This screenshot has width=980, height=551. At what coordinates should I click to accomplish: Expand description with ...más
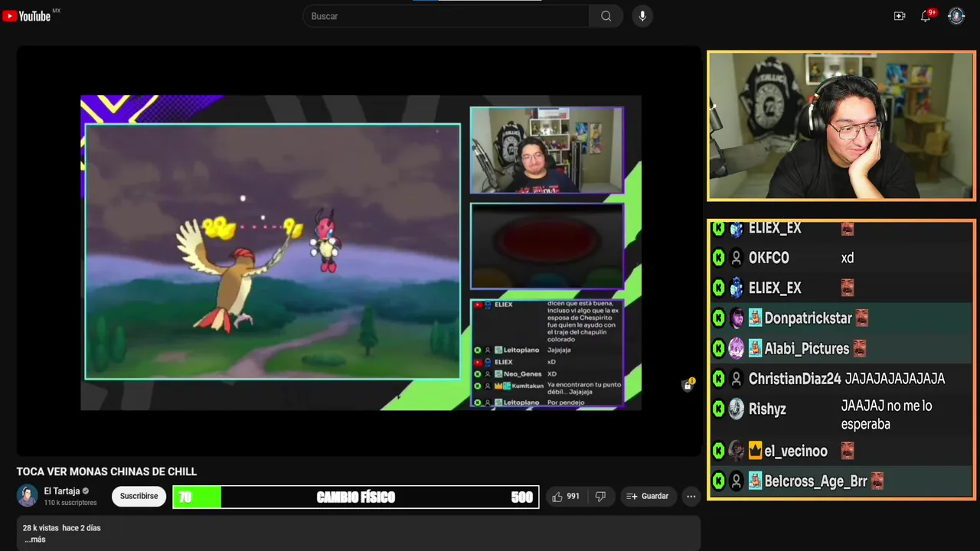tap(35, 540)
